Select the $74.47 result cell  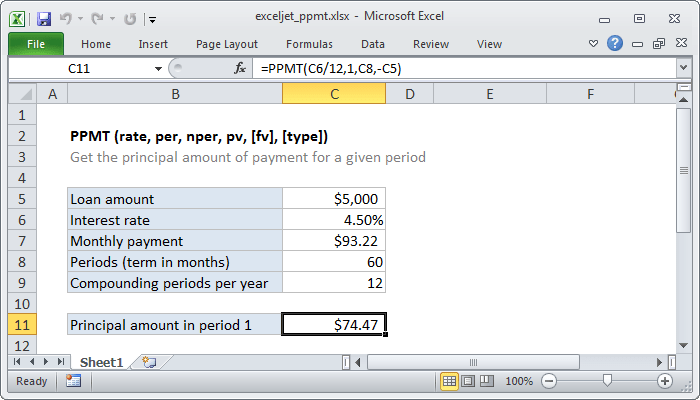[x=334, y=325]
